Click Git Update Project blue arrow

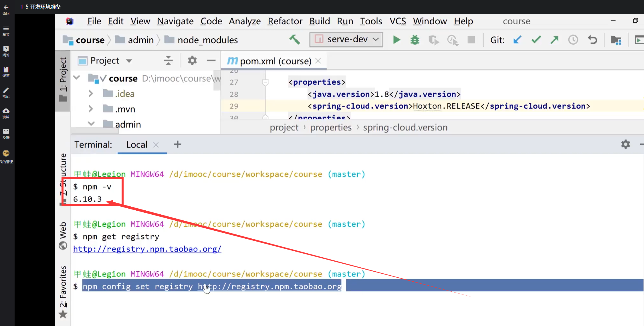517,39
